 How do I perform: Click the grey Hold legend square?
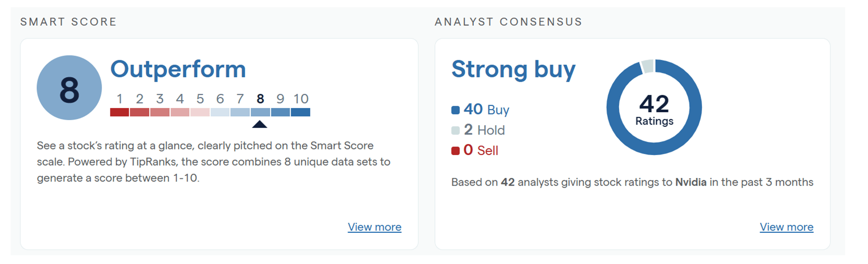[x=455, y=130]
